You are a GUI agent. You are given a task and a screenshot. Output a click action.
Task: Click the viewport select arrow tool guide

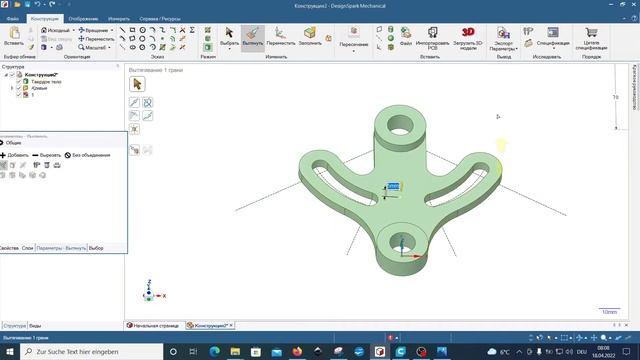tap(137, 84)
